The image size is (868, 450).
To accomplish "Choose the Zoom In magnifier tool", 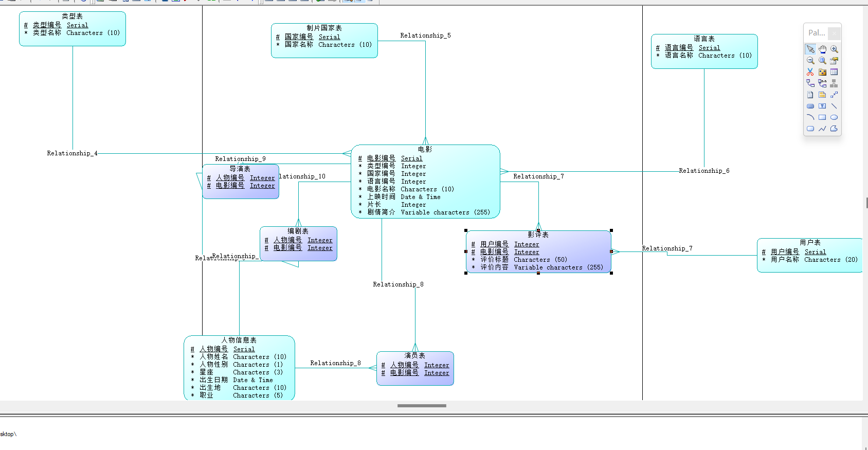I will point(834,49).
